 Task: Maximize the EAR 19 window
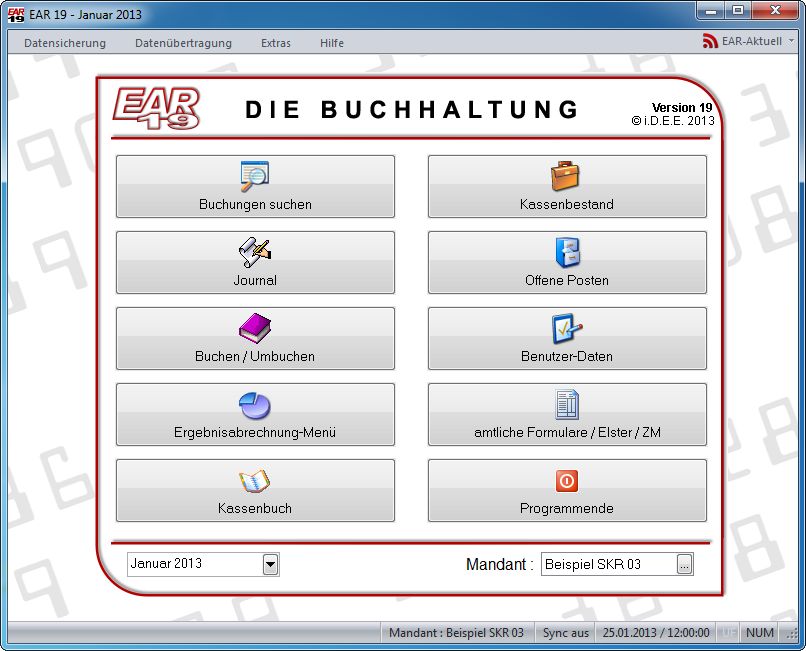(x=738, y=10)
